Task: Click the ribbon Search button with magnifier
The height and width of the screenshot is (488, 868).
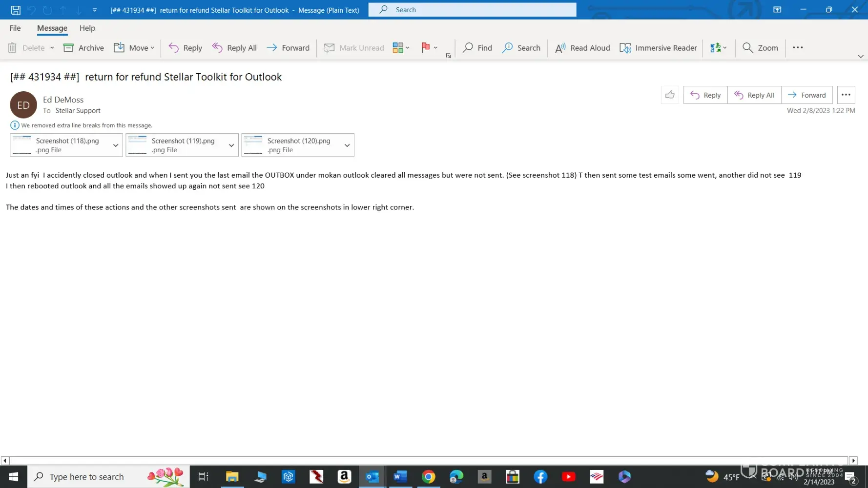Action: click(x=521, y=48)
